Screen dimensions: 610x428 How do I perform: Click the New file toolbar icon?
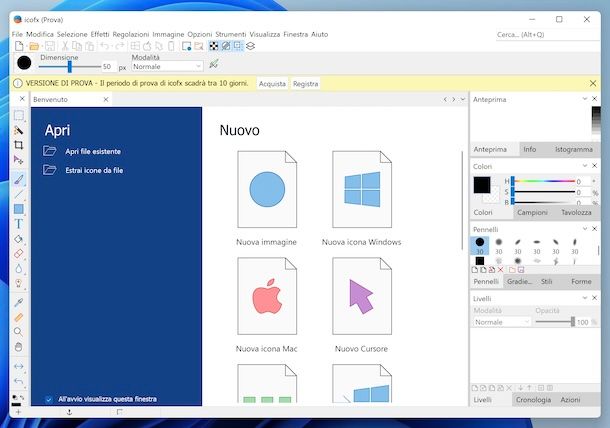click(x=19, y=46)
